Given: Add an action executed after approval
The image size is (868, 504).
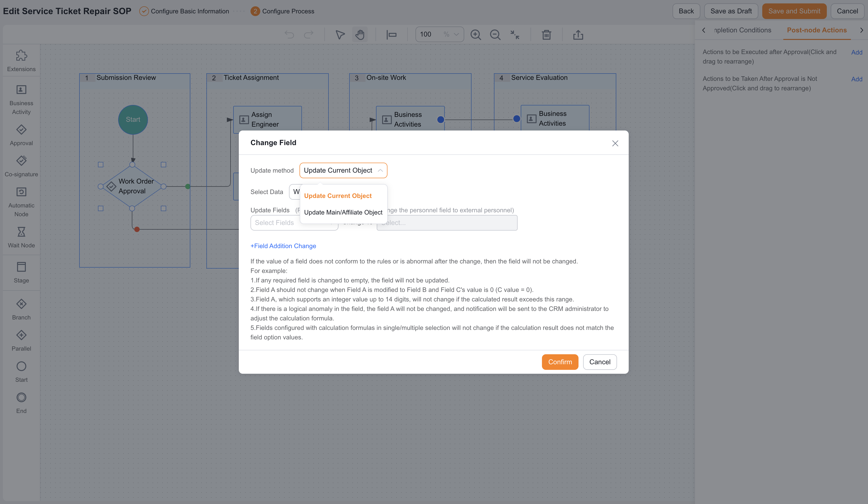Looking at the screenshot, I should 857,52.
